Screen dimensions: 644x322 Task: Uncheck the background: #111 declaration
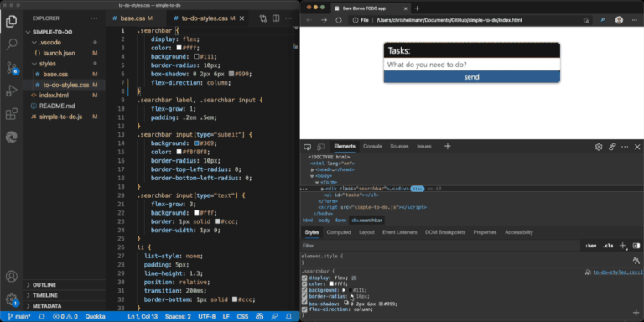[x=304, y=290]
